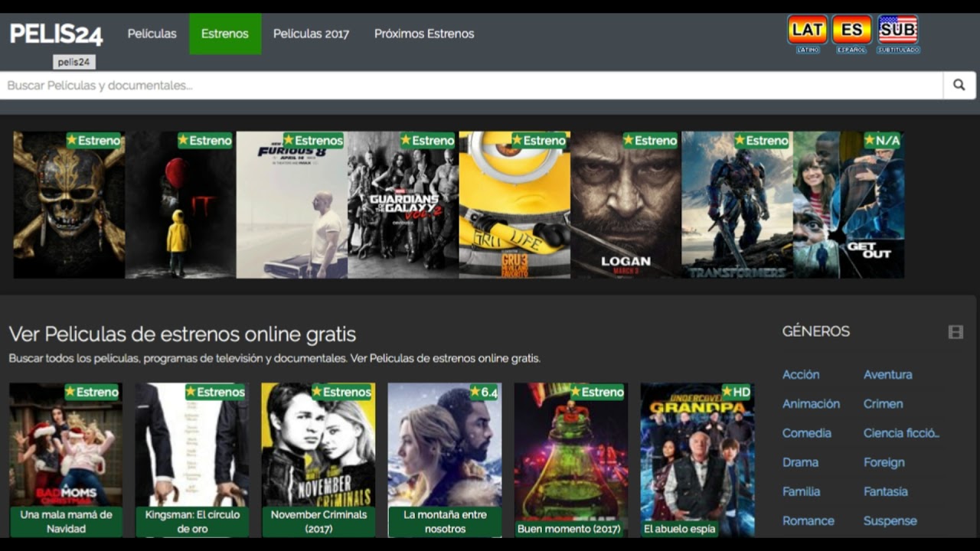
Task: Open the Películas menu item
Action: pyautogui.click(x=152, y=34)
